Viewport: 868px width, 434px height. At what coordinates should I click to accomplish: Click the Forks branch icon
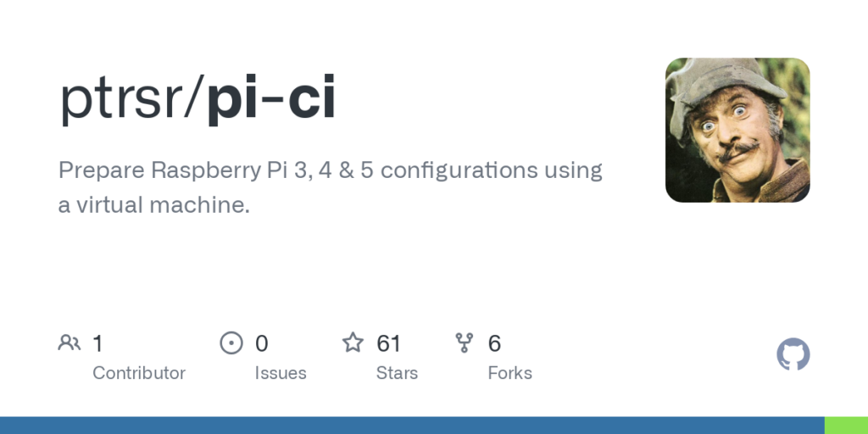464,343
